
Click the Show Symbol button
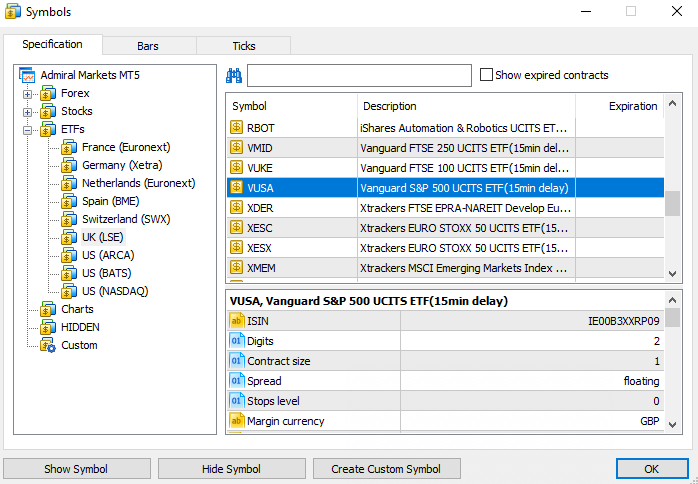[76, 469]
